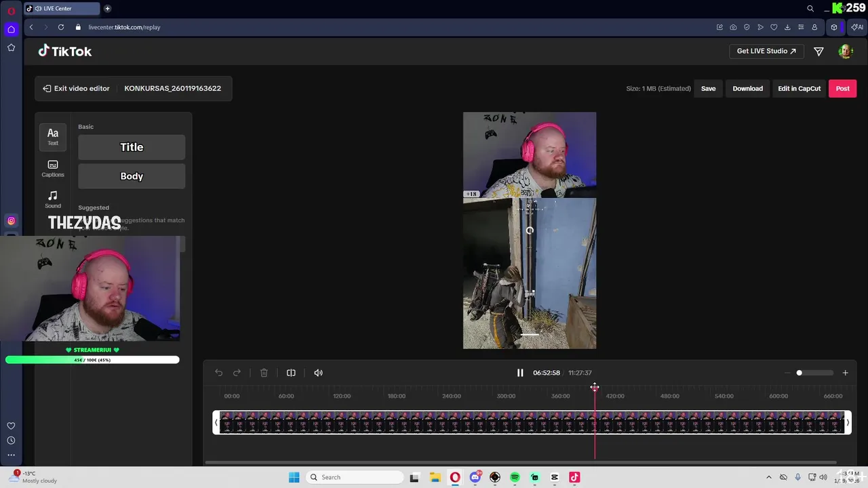Download the edited video
The height and width of the screenshot is (488, 868).
(x=747, y=89)
